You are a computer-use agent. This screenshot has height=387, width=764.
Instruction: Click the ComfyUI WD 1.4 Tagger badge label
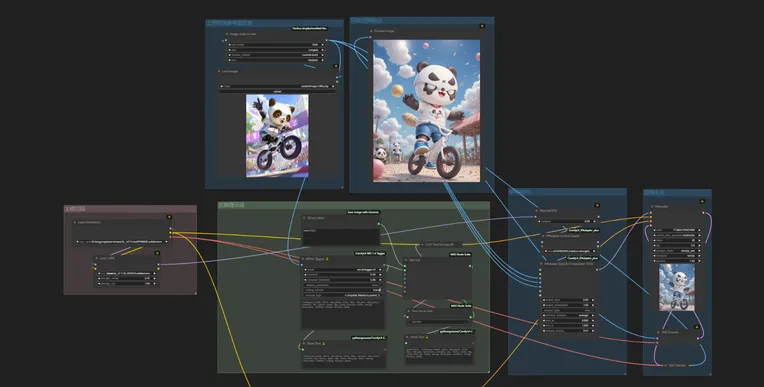[370, 253]
